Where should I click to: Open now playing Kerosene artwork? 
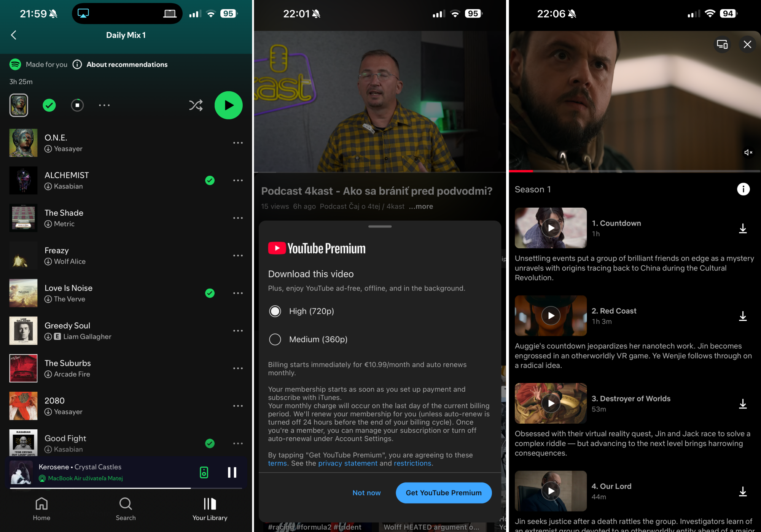coord(21,472)
